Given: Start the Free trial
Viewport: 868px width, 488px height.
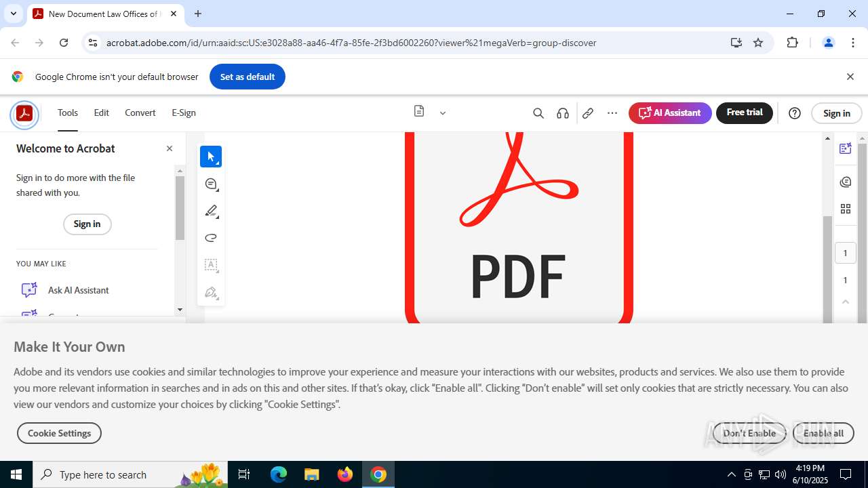Looking at the screenshot, I should tap(745, 113).
